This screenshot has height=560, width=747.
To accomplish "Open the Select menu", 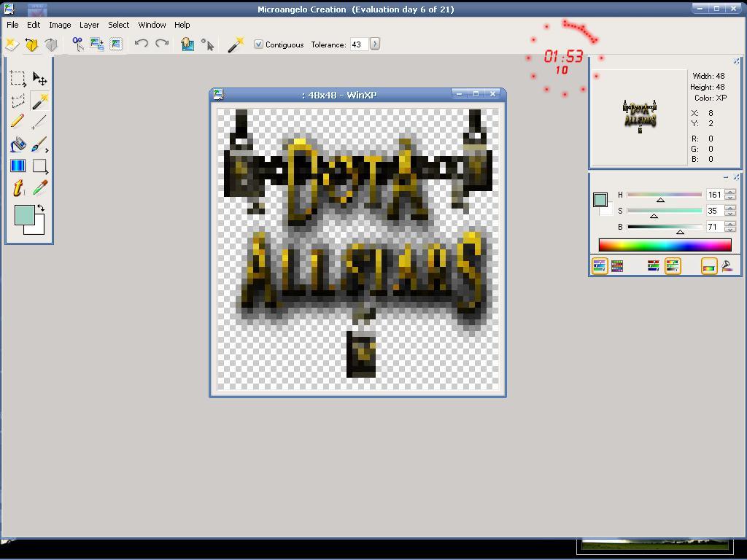I will pyautogui.click(x=118, y=25).
